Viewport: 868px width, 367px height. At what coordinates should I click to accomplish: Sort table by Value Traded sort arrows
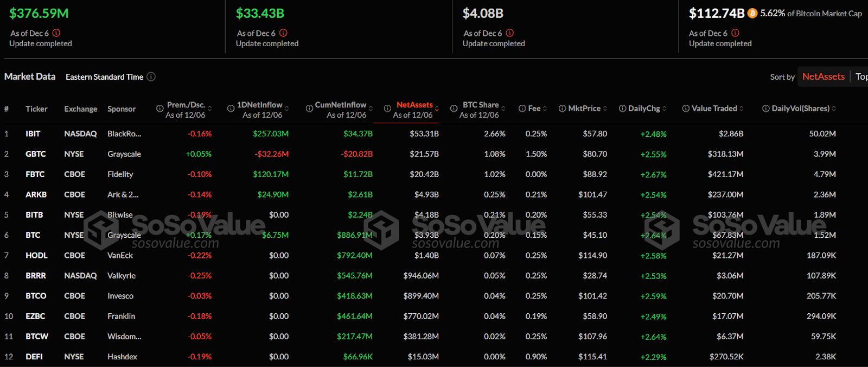pos(742,109)
